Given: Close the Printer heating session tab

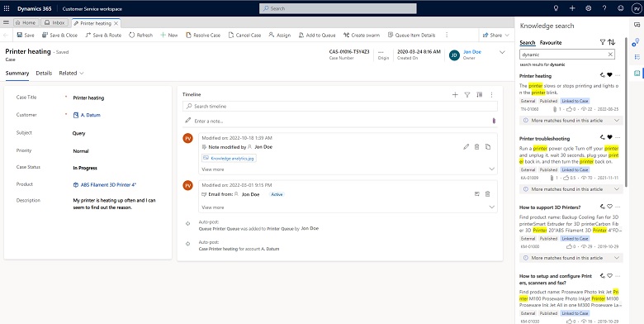Looking at the screenshot, I should [116, 23].
